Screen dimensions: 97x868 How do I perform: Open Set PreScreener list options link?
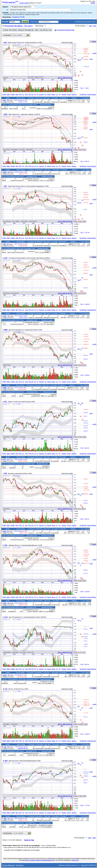(14, 26)
